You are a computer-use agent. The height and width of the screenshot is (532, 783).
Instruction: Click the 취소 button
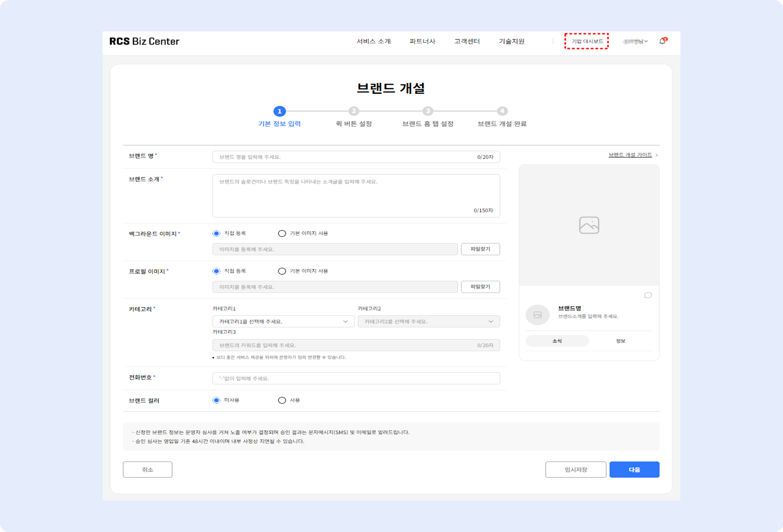tap(147, 469)
